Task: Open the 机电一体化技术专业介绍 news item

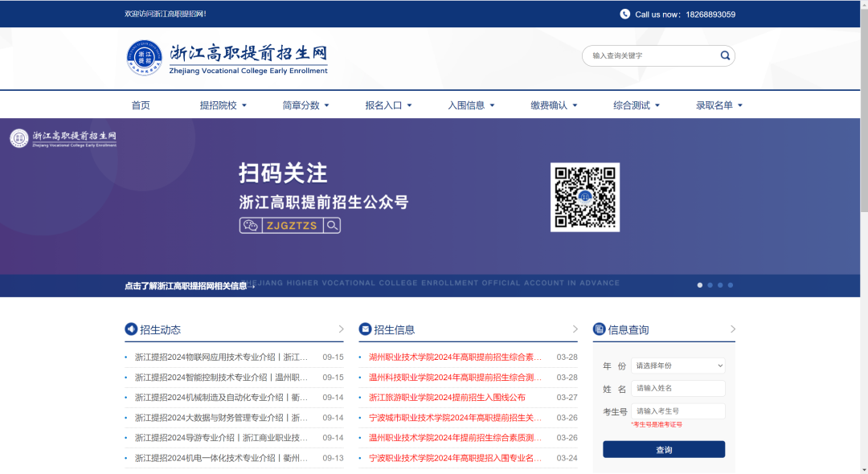Action: 222,458
